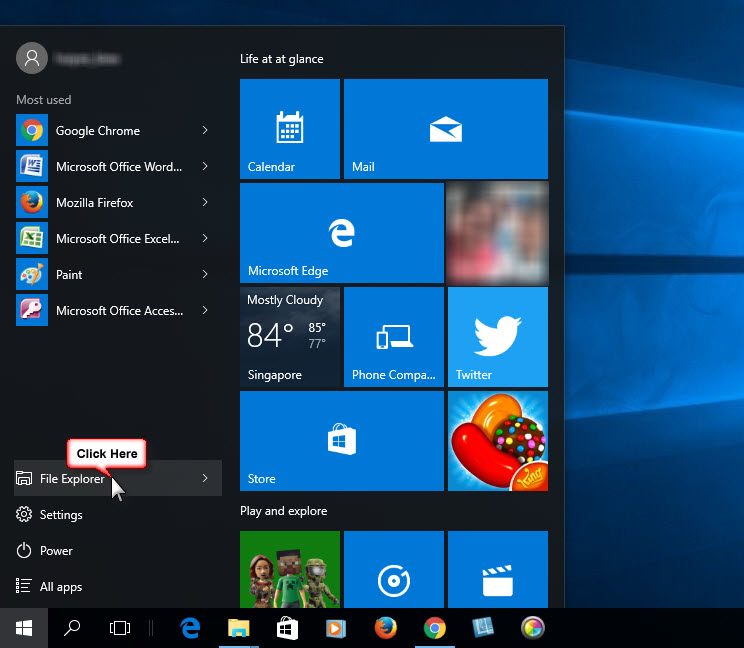Open Firefox from the taskbar
Screen dimensions: 744x648
[x=386, y=628]
